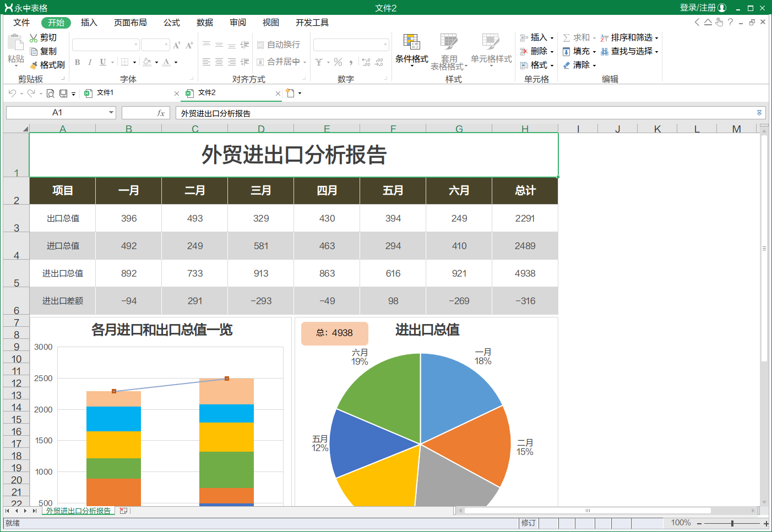Select the Format Painter (格式刷) brush
The width and height of the screenshot is (772, 532).
coord(34,65)
